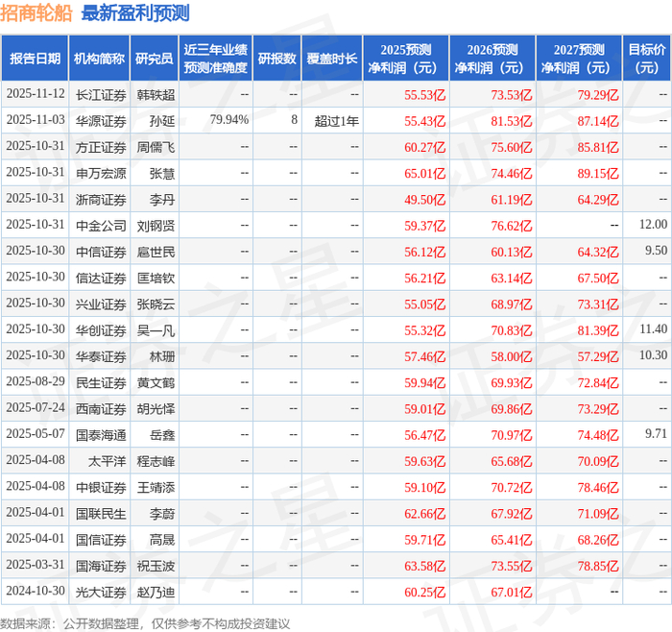
Task: Click institution 兴业证券
Action: [x=101, y=304]
